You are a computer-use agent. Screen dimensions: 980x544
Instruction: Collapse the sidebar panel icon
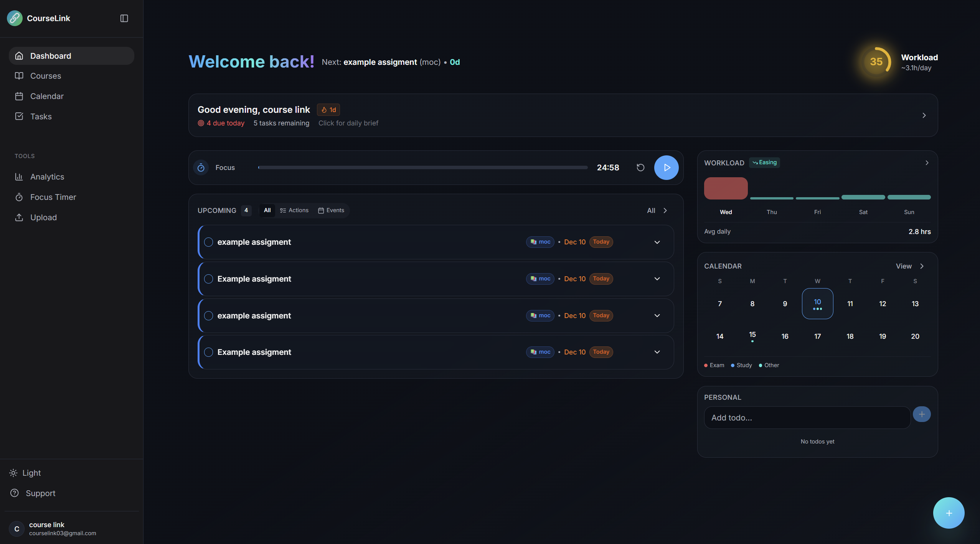coord(124,18)
